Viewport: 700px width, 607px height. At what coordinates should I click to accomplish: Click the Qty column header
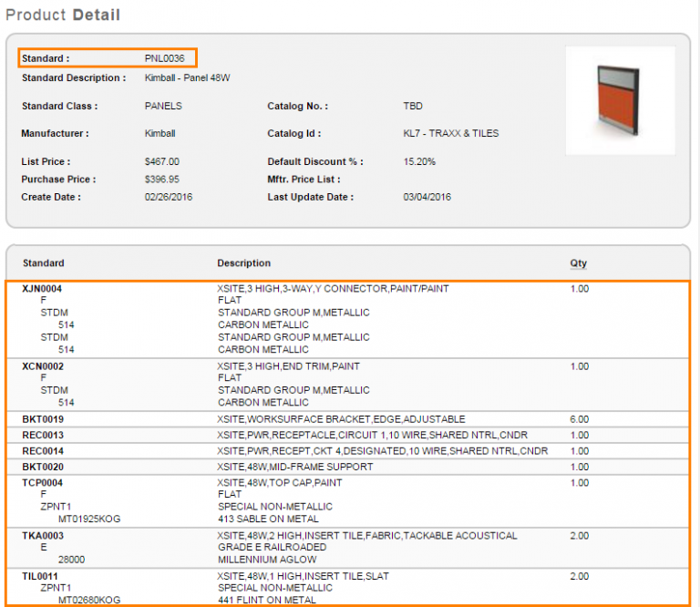(578, 263)
